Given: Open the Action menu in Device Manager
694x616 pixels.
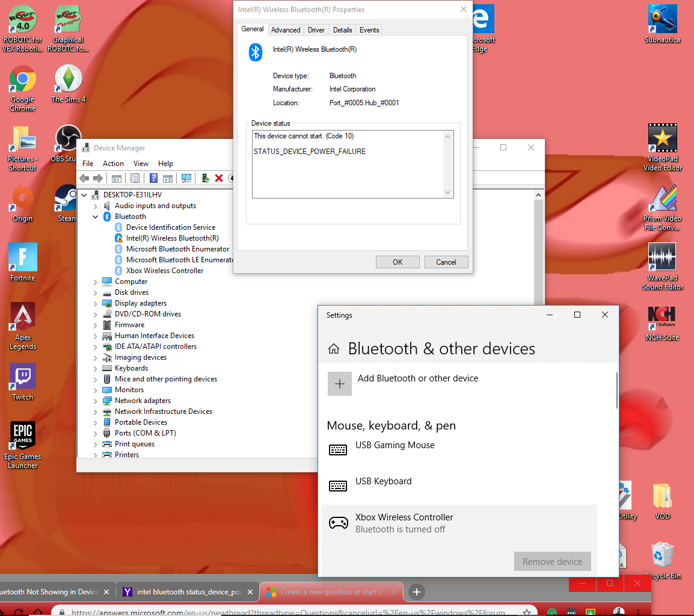Looking at the screenshot, I should click(113, 164).
